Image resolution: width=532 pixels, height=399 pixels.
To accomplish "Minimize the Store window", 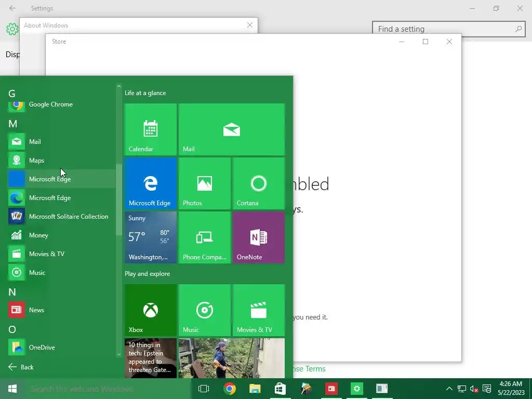I will point(402,42).
